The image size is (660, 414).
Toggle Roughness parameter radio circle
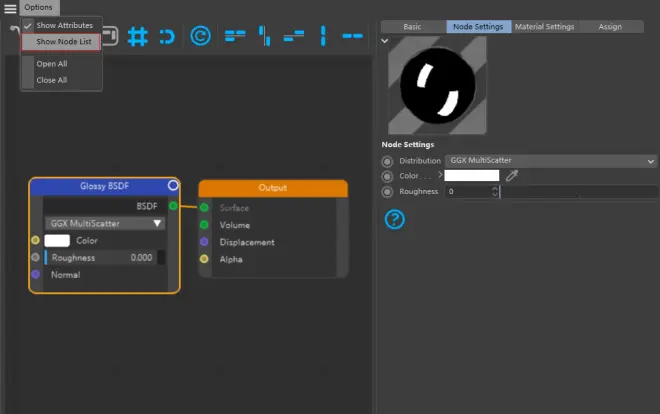[387, 192]
